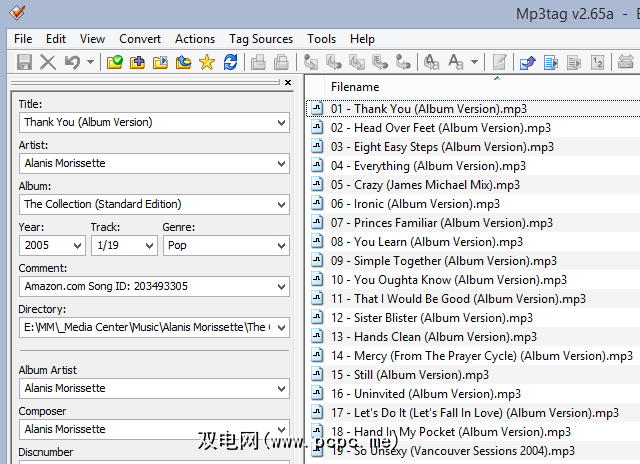The width and height of the screenshot is (640, 464).
Task: Open the View menu
Action: (x=92, y=39)
